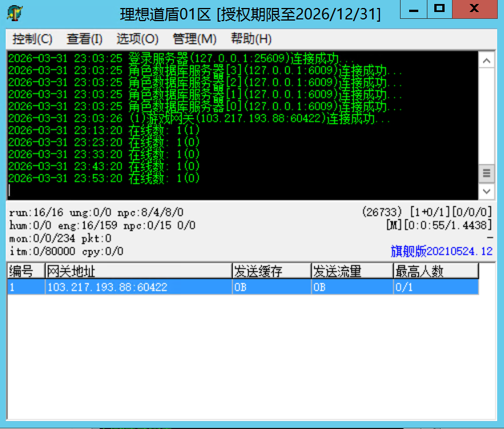This screenshot has width=504, height=429.
Task: Click log scrollbar down arrow
Action: (x=486, y=191)
